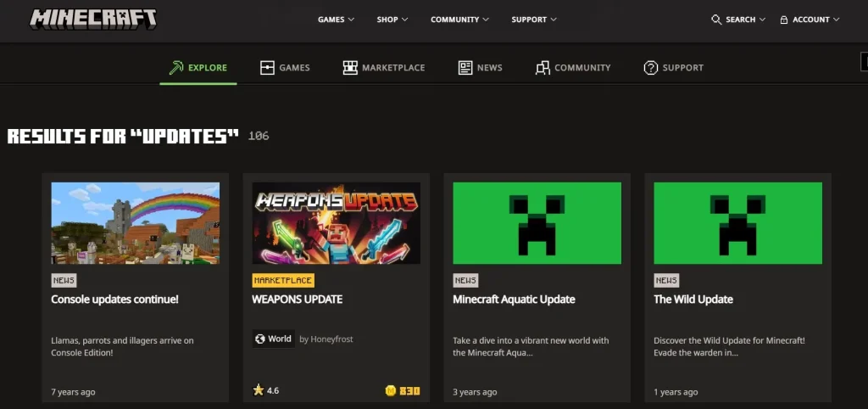This screenshot has width=868, height=409.
Task: Click the Aquatic Update creeper thumbnail
Action: [537, 223]
